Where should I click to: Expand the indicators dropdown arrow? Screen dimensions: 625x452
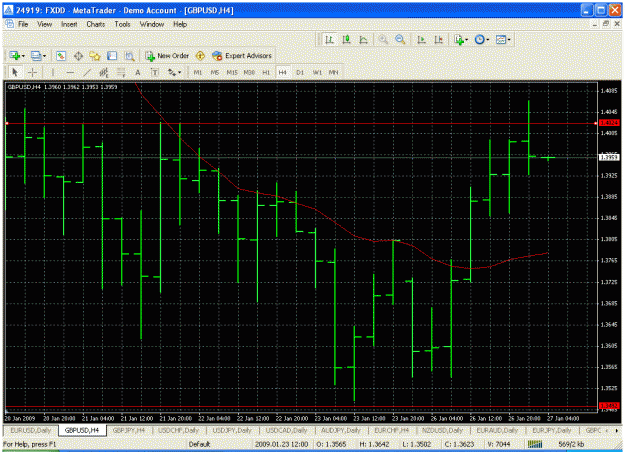pyautogui.click(x=467, y=39)
